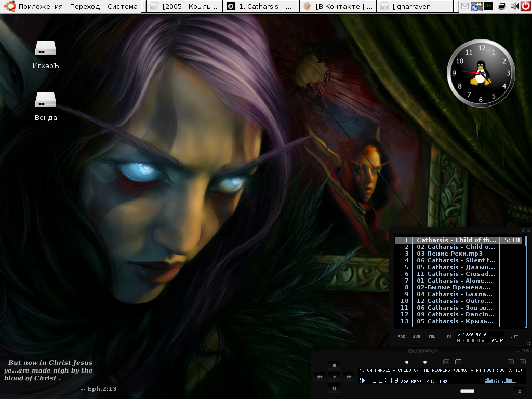Select playlist track "09 Catharsis - Dancin..."
The height and width of the screenshot is (399, 532).
458,314
